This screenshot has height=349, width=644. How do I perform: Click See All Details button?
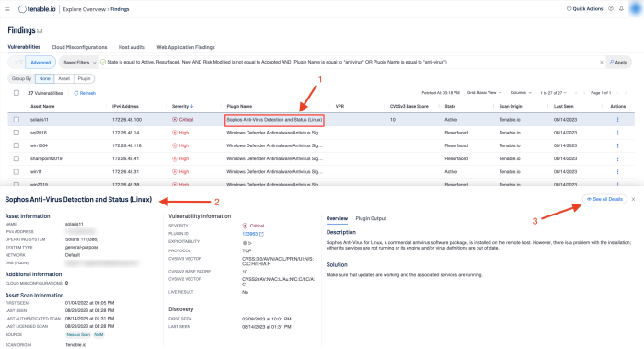(x=604, y=199)
